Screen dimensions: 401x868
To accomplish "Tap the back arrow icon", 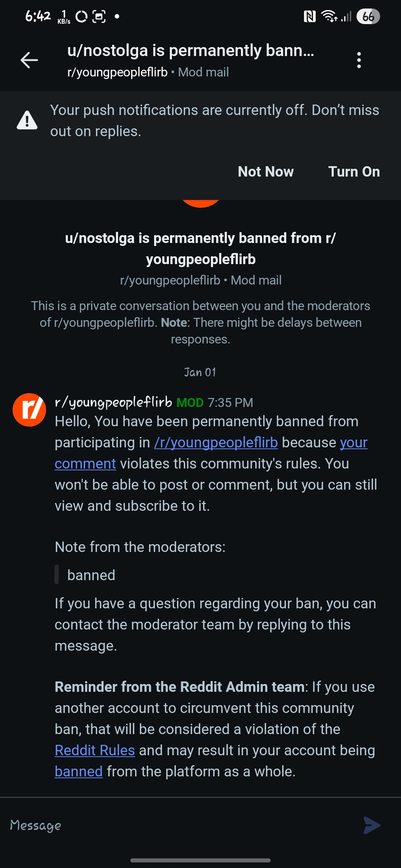I will (29, 60).
